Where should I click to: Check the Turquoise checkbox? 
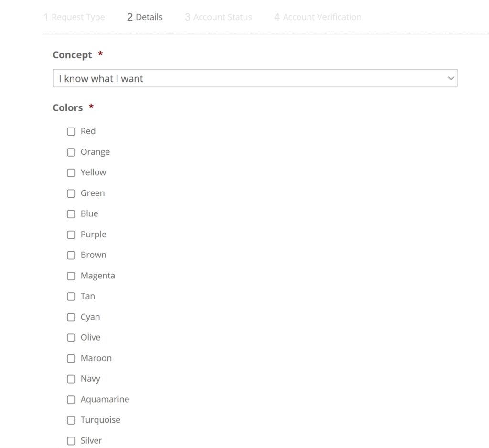[71, 420]
